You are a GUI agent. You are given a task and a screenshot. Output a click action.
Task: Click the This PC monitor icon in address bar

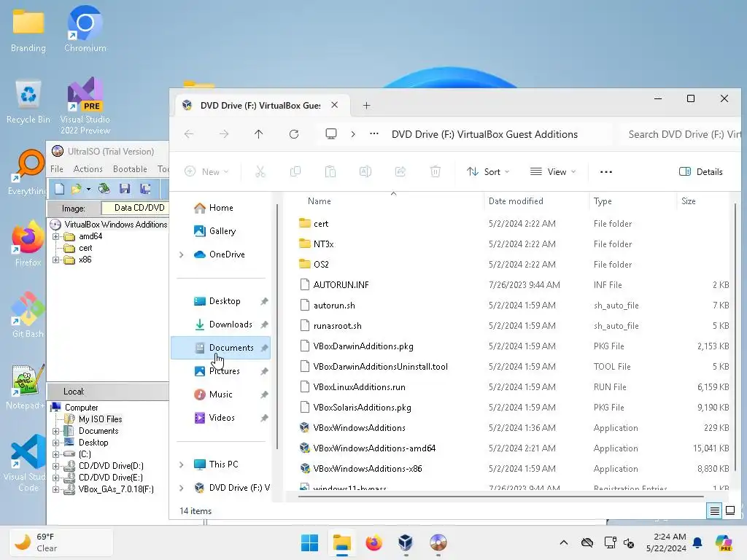(x=331, y=134)
